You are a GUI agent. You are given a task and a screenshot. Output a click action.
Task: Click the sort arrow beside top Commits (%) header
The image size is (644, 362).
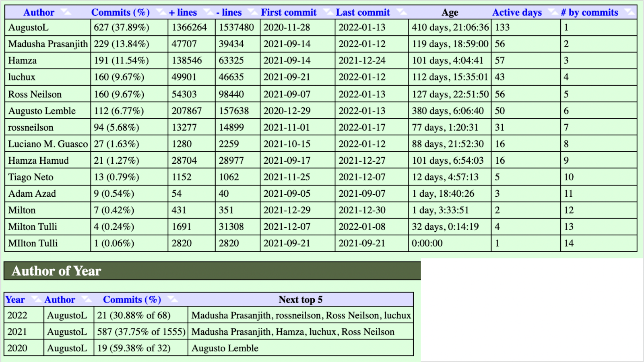tap(161, 12)
